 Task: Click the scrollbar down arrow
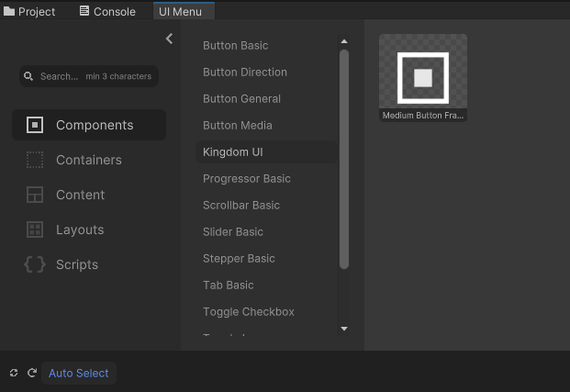(x=344, y=329)
